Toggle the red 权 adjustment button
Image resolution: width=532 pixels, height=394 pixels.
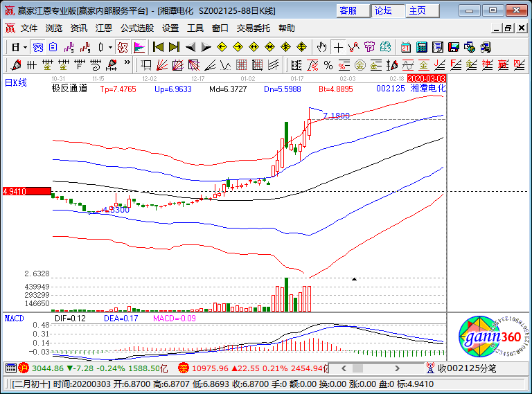(123, 47)
